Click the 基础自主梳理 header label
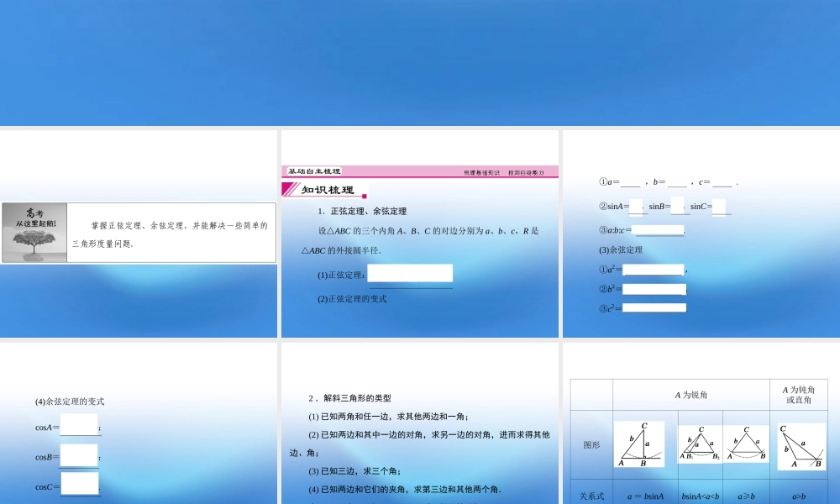This screenshot has height=504, width=840. 314,171
